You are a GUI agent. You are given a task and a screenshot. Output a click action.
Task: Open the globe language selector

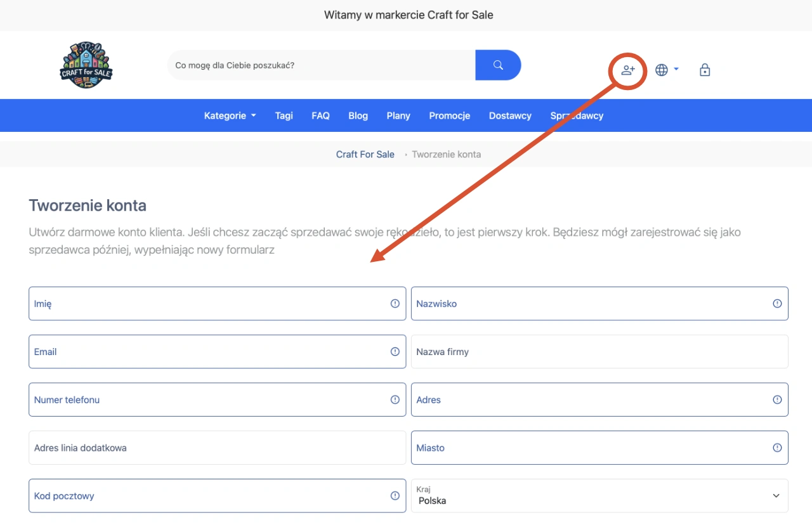point(662,70)
